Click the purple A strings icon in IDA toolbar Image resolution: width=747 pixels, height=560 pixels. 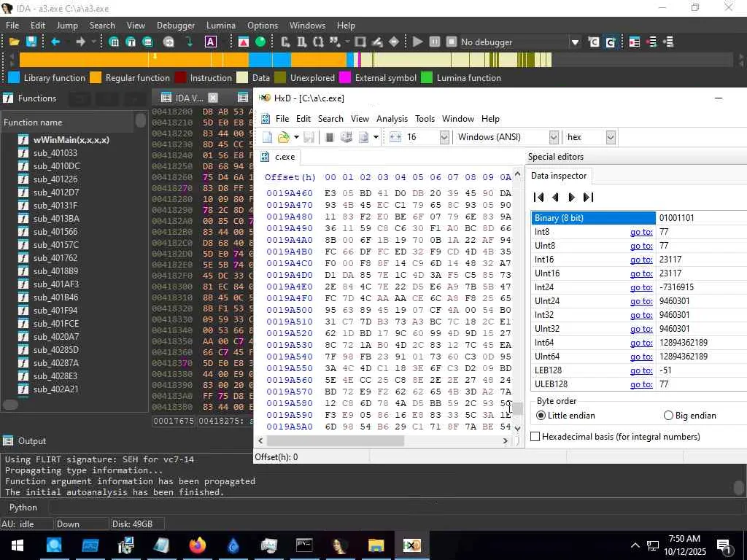tap(211, 42)
